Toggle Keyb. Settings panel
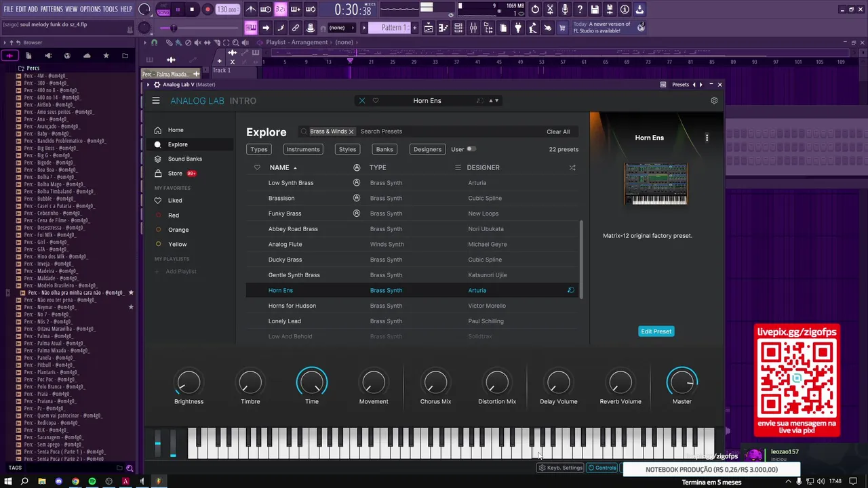This screenshot has width=868, height=488. click(561, 468)
